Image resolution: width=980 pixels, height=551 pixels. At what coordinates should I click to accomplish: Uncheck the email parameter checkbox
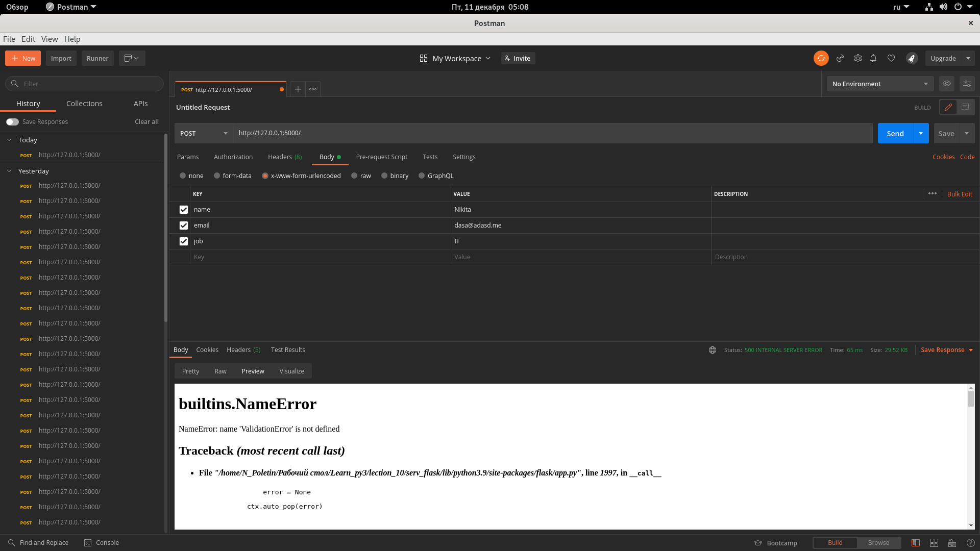(184, 226)
